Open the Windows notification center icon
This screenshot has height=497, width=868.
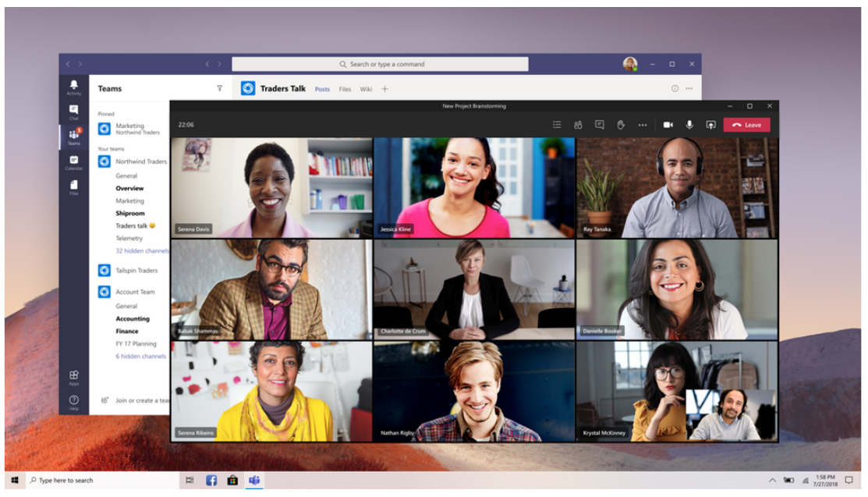tap(849, 480)
